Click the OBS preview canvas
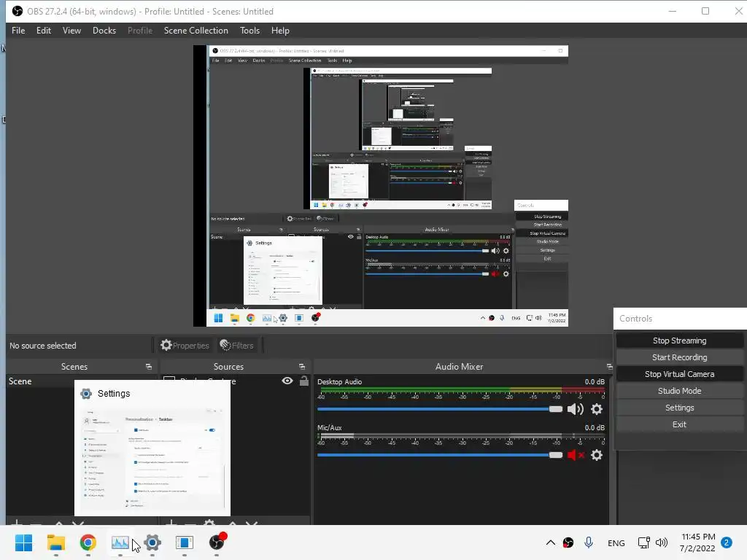747x560 pixels. pos(381,186)
